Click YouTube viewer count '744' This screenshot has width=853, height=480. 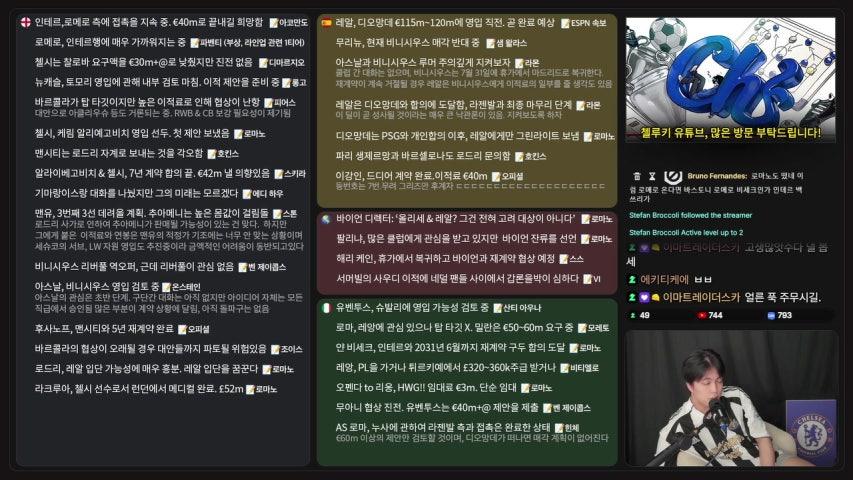[x=715, y=316]
